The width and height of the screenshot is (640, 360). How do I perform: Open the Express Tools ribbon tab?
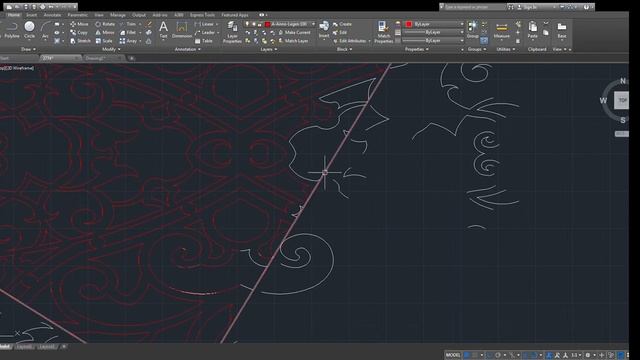pyautogui.click(x=202, y=15)
